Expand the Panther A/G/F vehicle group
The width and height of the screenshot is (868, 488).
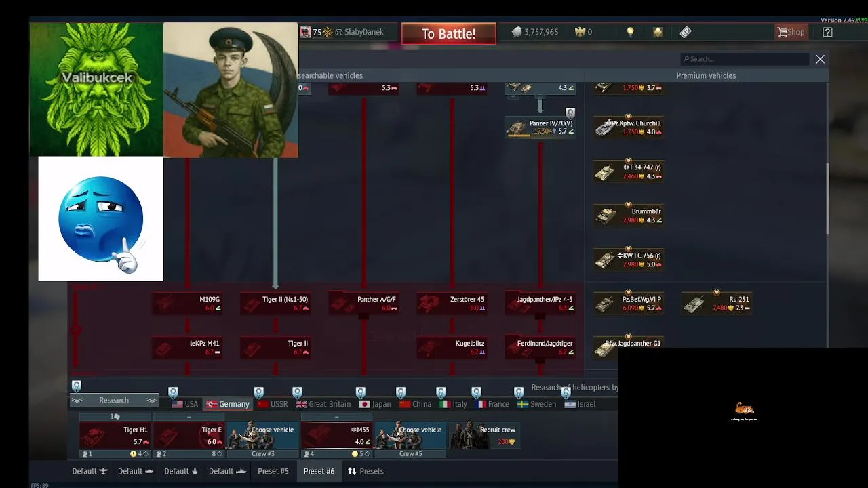[x=363, y=303]
